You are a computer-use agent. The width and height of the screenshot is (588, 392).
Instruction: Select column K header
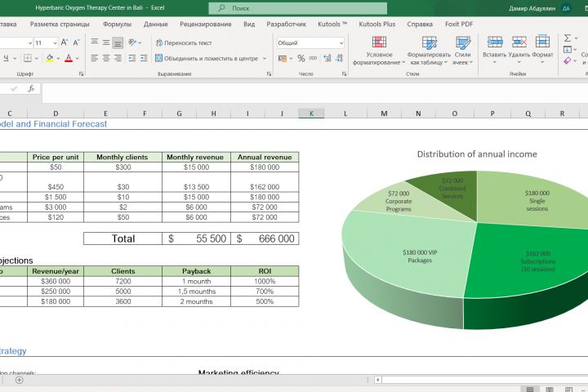point(311,114)
